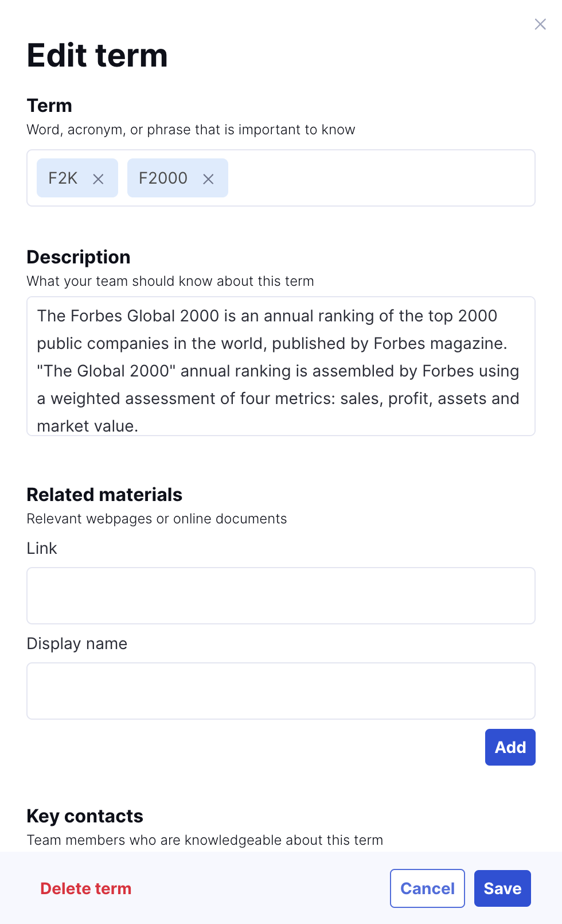Remove the F2000 term chip
Image resolution: width=562 pixels, height=924 pixels.
point(208,179)
